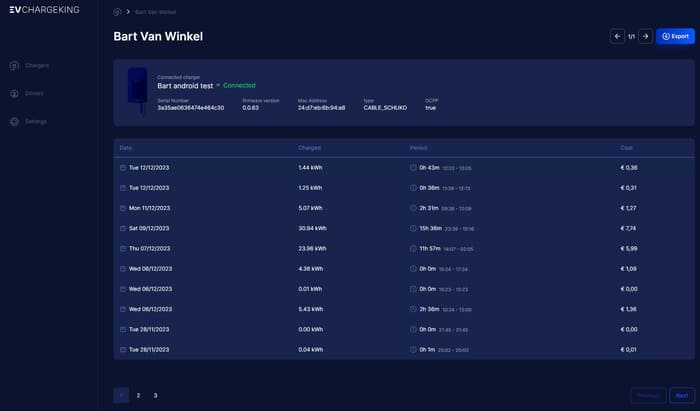This screenshot has height=411, width=700.
Task: Click the charger device image
Action: click(138, 89)
